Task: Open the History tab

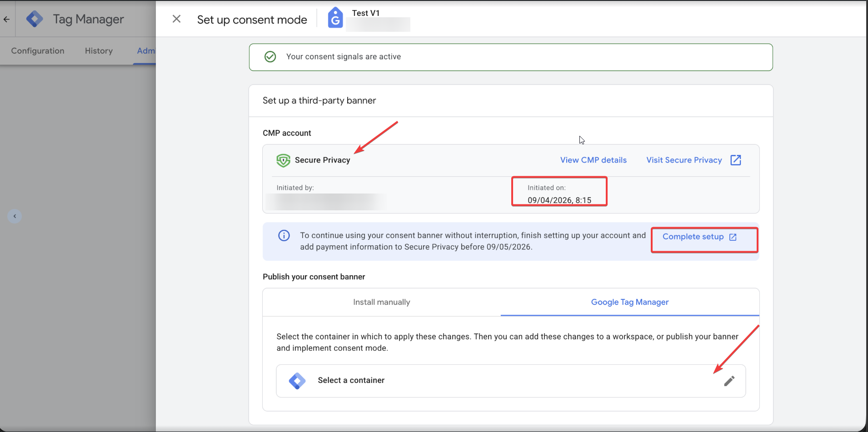Action: pyautogui.click(x=98, y=50)
